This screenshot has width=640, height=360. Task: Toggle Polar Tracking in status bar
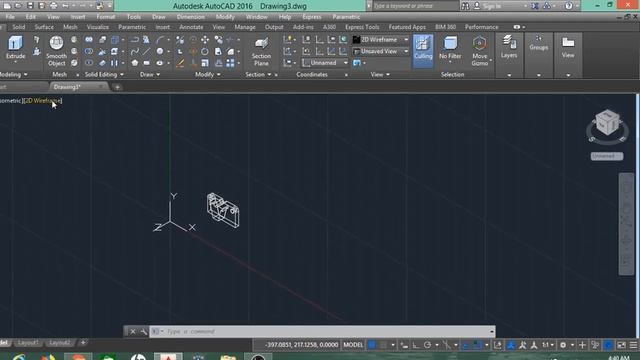[427, 345]
